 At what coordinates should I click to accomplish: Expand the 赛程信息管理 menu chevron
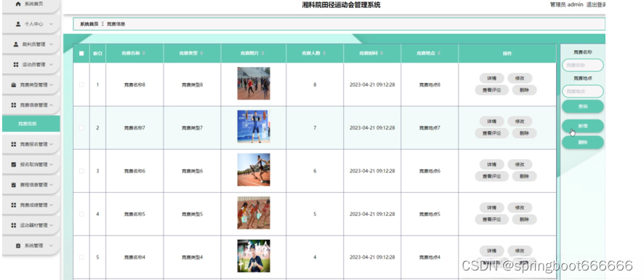(x=51, y=185)
